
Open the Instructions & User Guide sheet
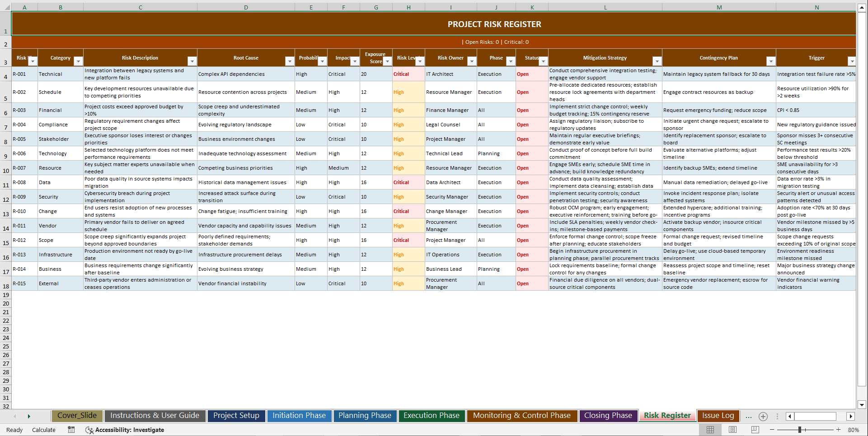click(155, 416)
